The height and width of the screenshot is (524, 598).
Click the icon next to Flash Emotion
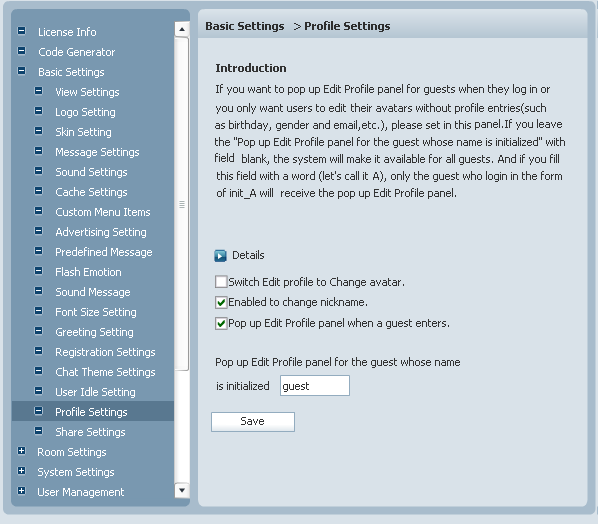[x=39, y=271]
